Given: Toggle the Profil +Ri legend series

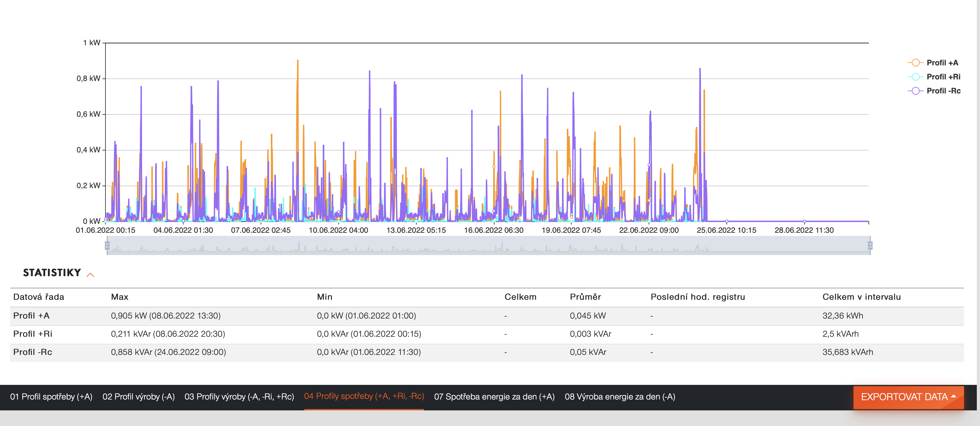Looking at the screenshot, I should point(934,77).
